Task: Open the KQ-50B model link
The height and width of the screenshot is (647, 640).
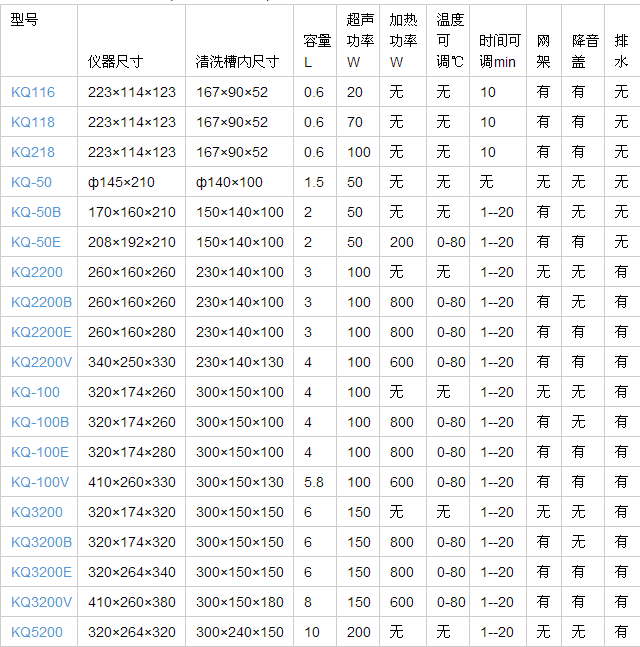Action: pos(36,212)
